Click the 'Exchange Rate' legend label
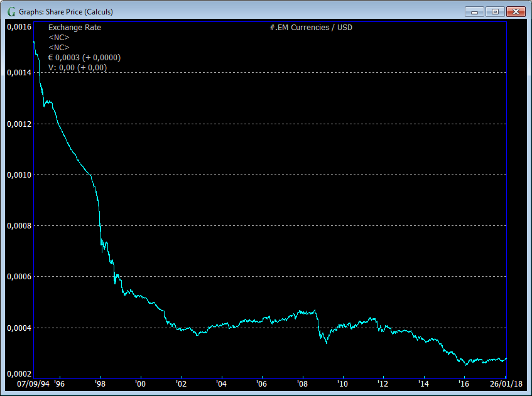The width and height of the screenshot is (532, 396). 75,28
